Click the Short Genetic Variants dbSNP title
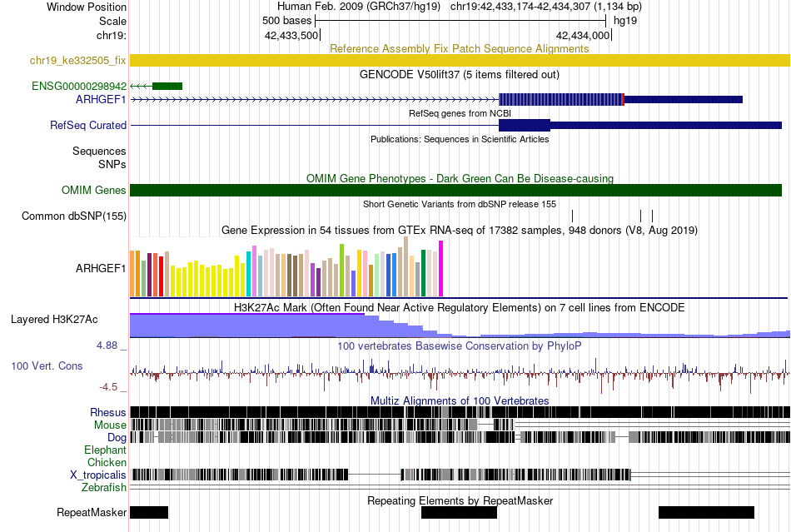 pyautogui.click(x=460, y=204)
